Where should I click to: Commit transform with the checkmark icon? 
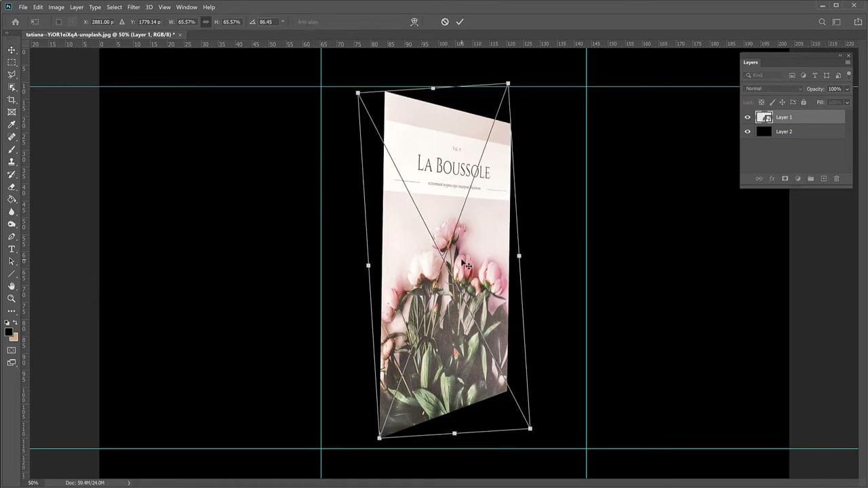[x=460, y=22]
